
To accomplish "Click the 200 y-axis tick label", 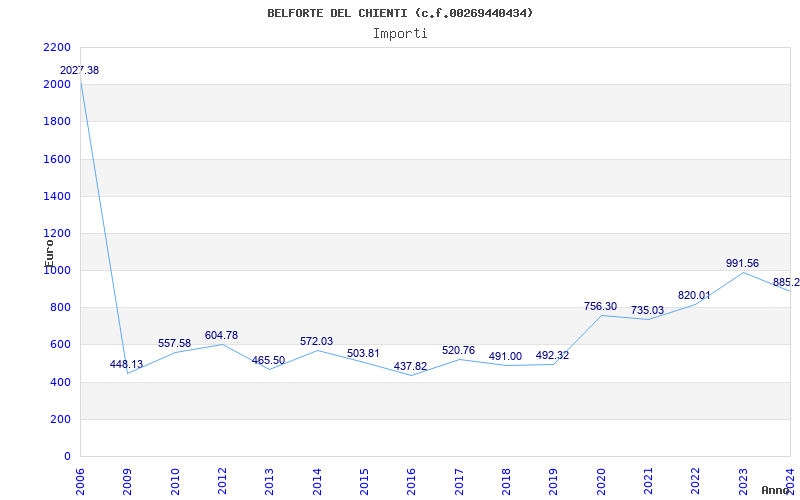I will click(x=61, y=419).
